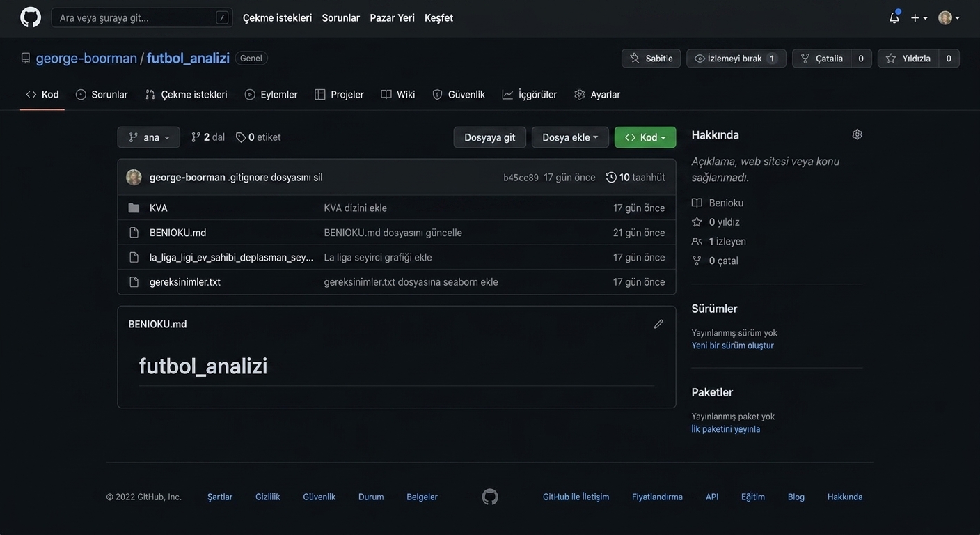Image resolution: width=980 pixels, height=535 pixels.
Task: Open 'gereksinimler.txt dosyasına seaborn ekle' commit
Action: coord(411,282)
